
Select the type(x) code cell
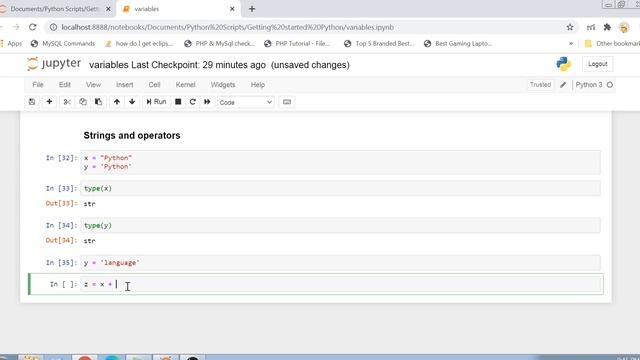coord(340,189)
